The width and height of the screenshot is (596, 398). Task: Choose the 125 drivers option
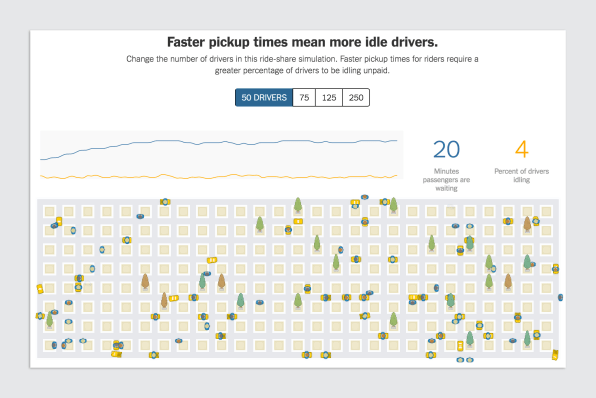tap(329, 98)
